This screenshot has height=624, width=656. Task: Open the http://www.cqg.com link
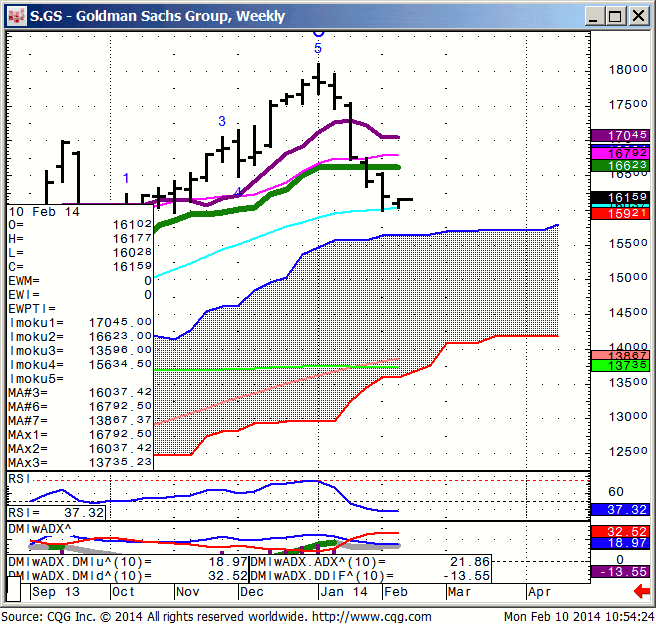click(372, 616)
